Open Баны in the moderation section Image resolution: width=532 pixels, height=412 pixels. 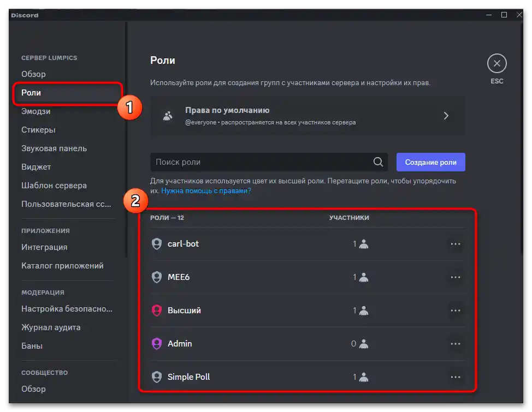pyautogui.click(x=32, y=346)
